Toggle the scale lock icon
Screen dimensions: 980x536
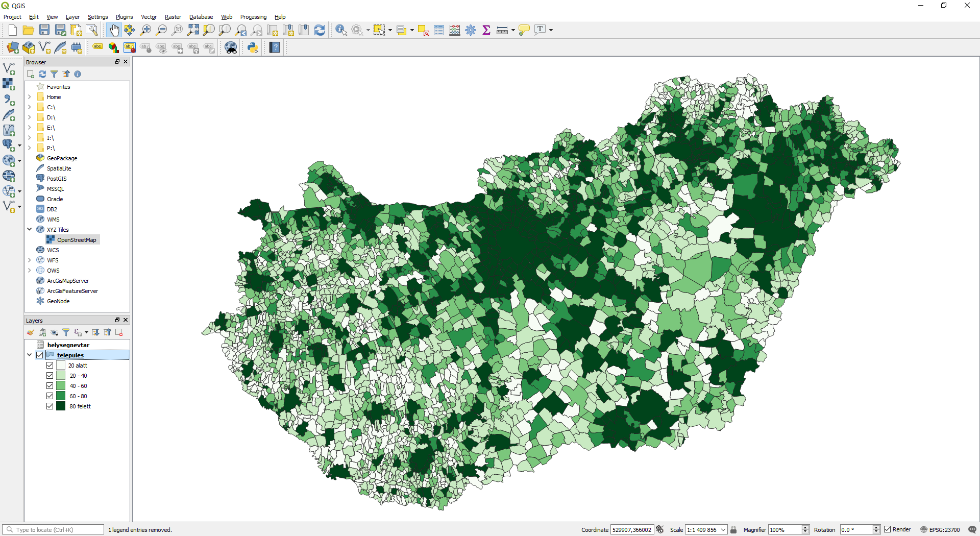pyautogui.click(x=733, y=530)
